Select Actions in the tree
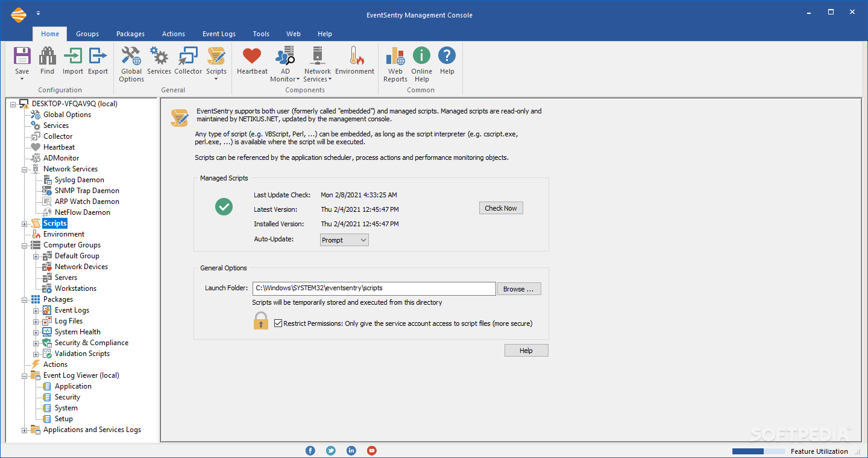Image resolution: width=868 pixels, height=458 pixels. (55, 364)
